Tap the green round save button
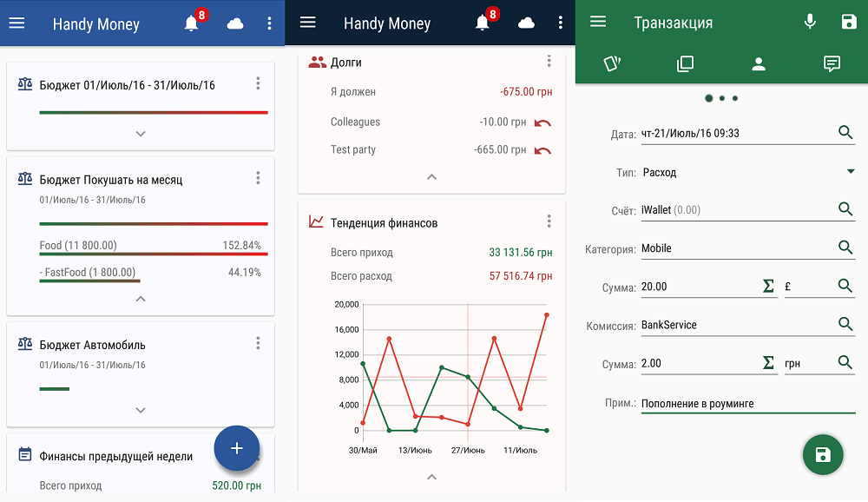The height and width of the screenshot is (502, 868). pos(823,455)
